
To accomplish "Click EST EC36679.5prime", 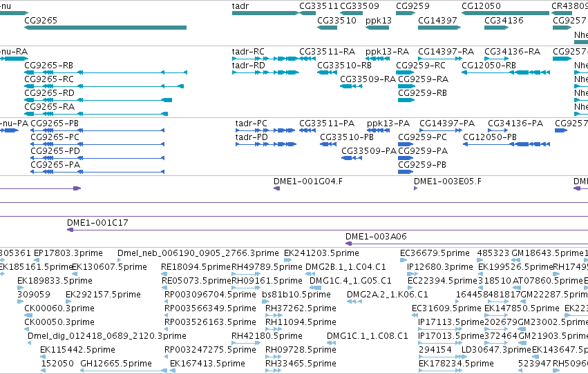I will click(402, 260).
